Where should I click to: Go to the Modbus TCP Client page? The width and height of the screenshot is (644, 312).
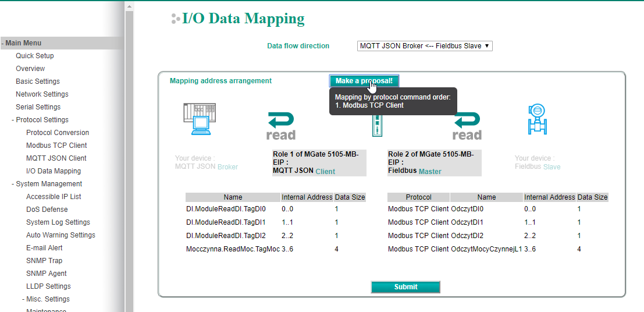tap(56, 146)
